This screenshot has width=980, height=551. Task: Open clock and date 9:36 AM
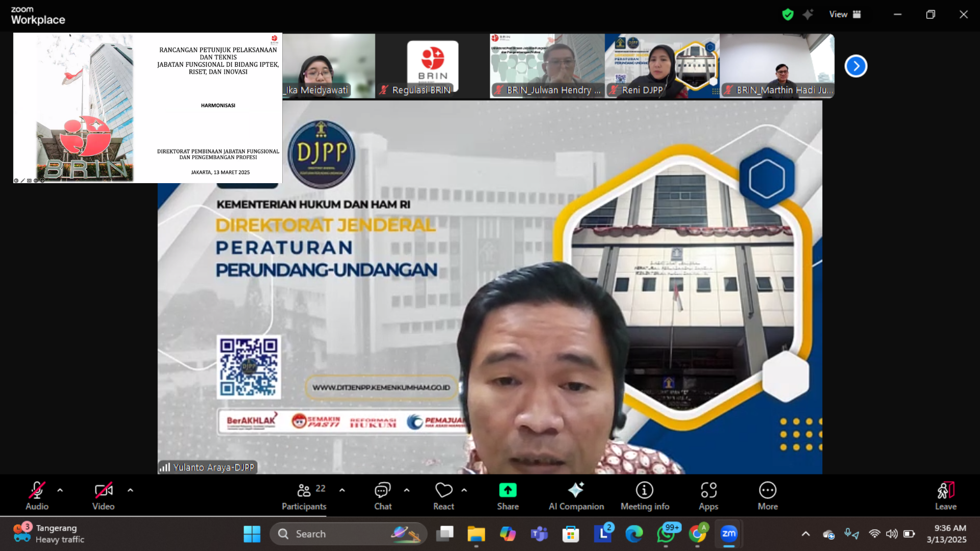(x=947, y=534)
